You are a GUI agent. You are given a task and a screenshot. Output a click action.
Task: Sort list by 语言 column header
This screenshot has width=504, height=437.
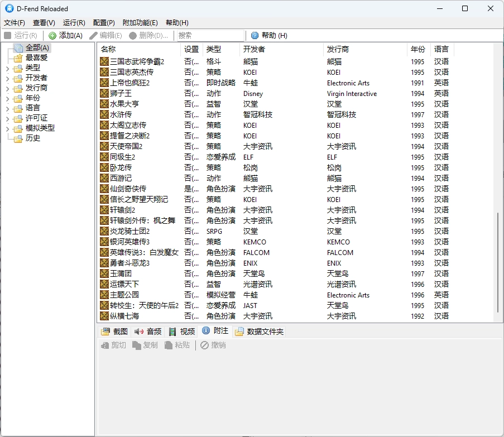442,50
